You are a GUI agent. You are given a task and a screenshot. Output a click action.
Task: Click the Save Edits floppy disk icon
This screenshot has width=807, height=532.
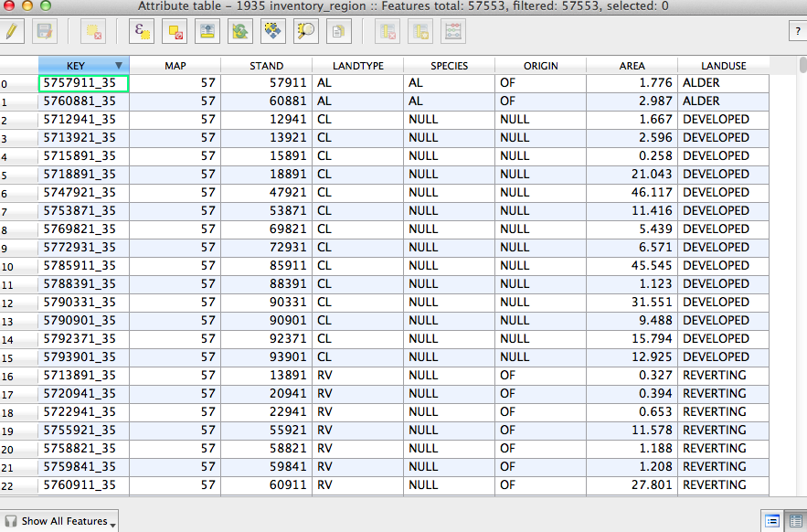[43, 31]
